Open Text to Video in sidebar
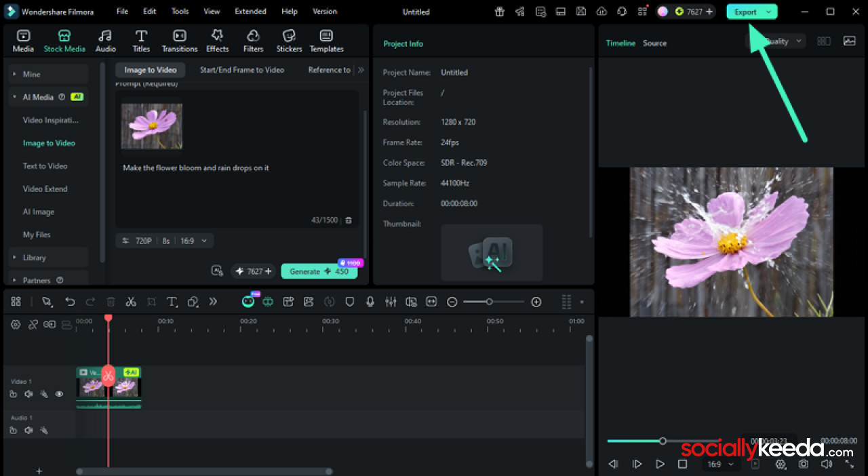The width and height of the screenshot is (868, 476). click(x=45, y=166)
